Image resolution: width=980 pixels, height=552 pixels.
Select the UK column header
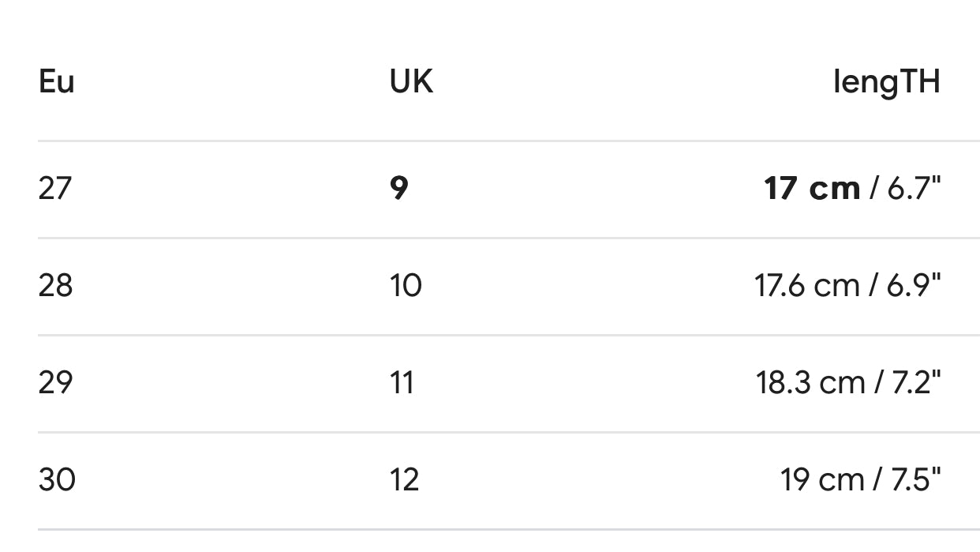pos(411,81)
